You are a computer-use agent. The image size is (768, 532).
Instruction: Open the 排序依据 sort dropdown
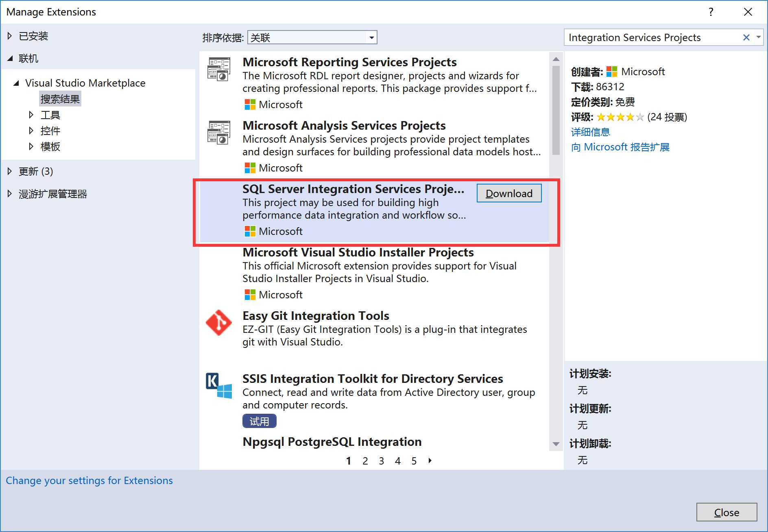(312, 37)
